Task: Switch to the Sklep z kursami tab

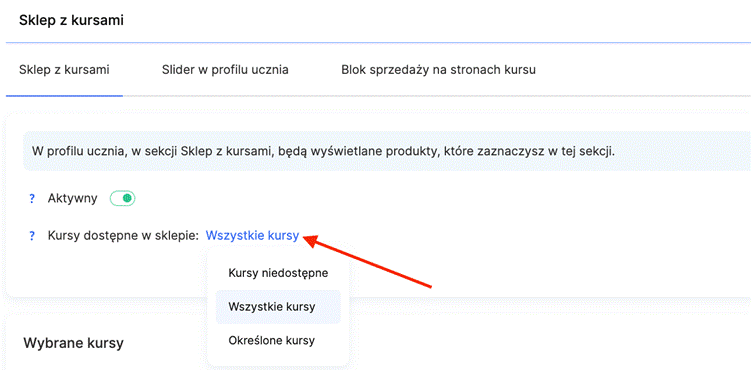Action: (64, 70)
